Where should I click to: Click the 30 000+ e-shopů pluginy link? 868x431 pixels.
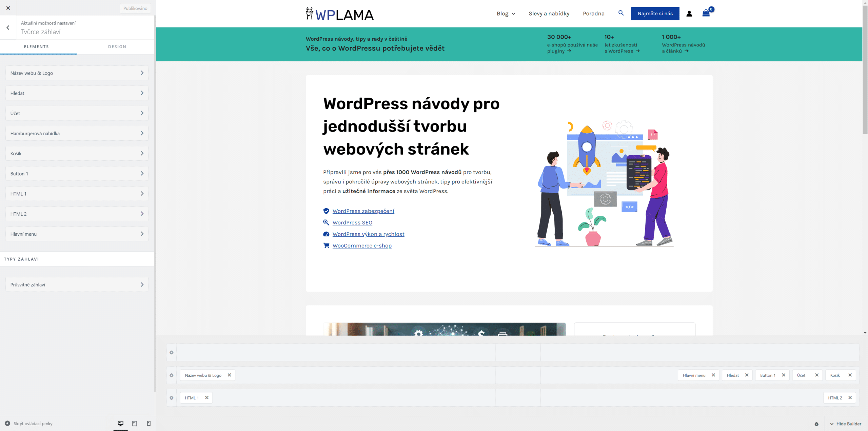(572, 44)
